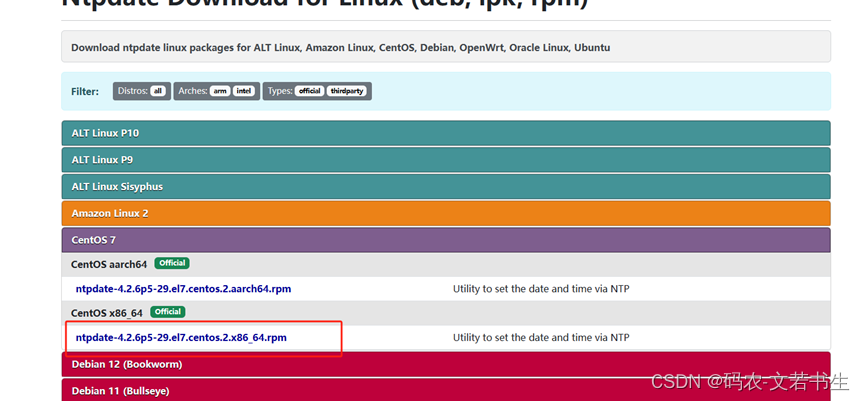Expand the Debian 11 (Bullseye) section
The image size is (865, 401).
click(446, 390)
